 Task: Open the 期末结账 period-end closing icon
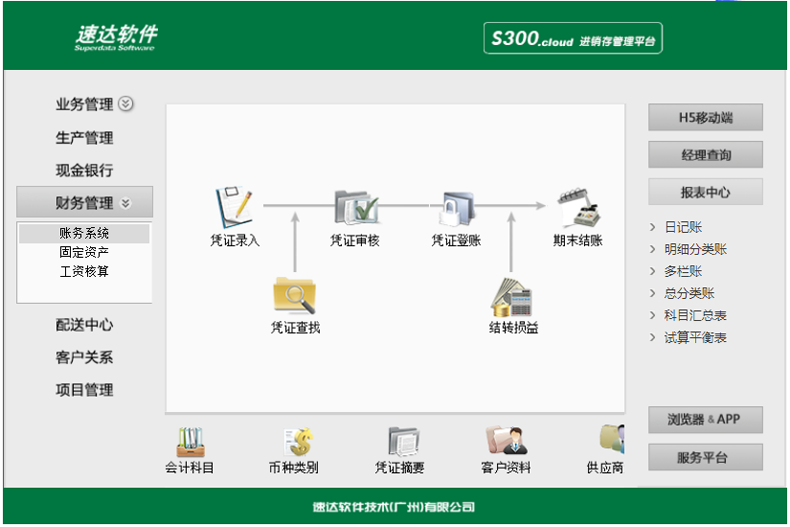579,208
